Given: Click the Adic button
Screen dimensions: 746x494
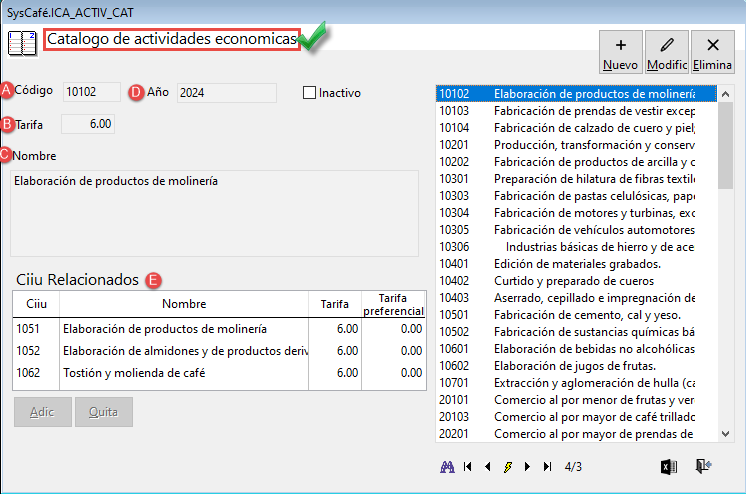Looking at the screenshot, I should coord(43,412).
